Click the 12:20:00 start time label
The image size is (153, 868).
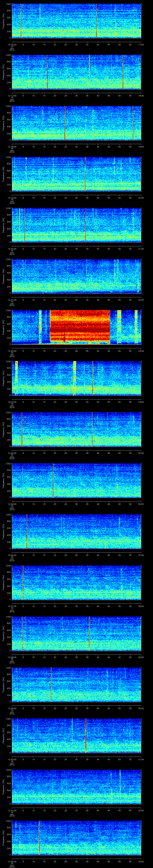(x=12, y=249)
